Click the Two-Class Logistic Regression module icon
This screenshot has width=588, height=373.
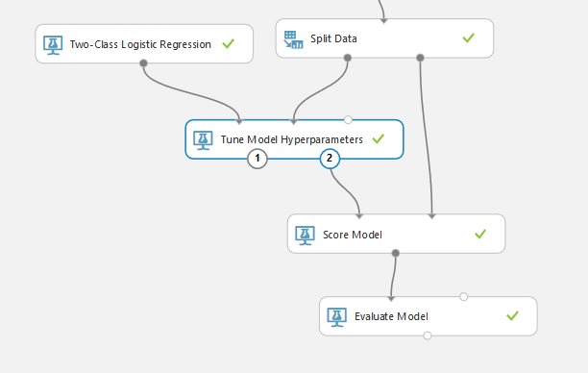[53, 45]
